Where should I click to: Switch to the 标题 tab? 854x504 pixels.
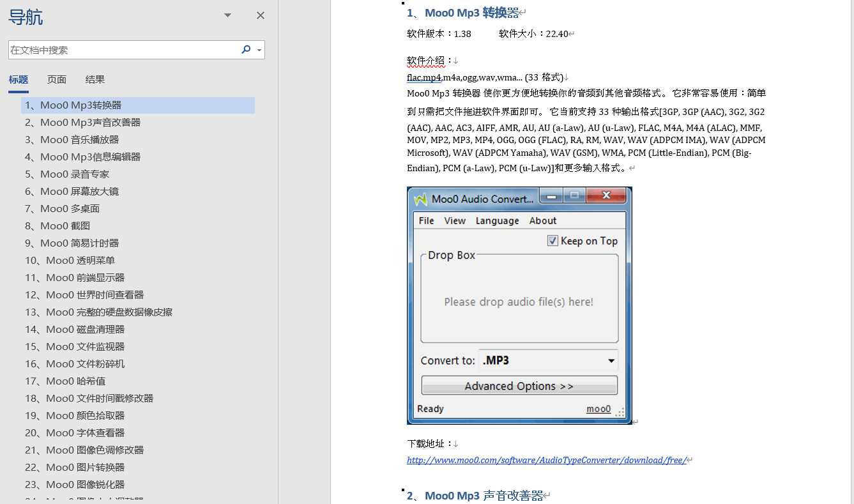click(x=19, y=80)
